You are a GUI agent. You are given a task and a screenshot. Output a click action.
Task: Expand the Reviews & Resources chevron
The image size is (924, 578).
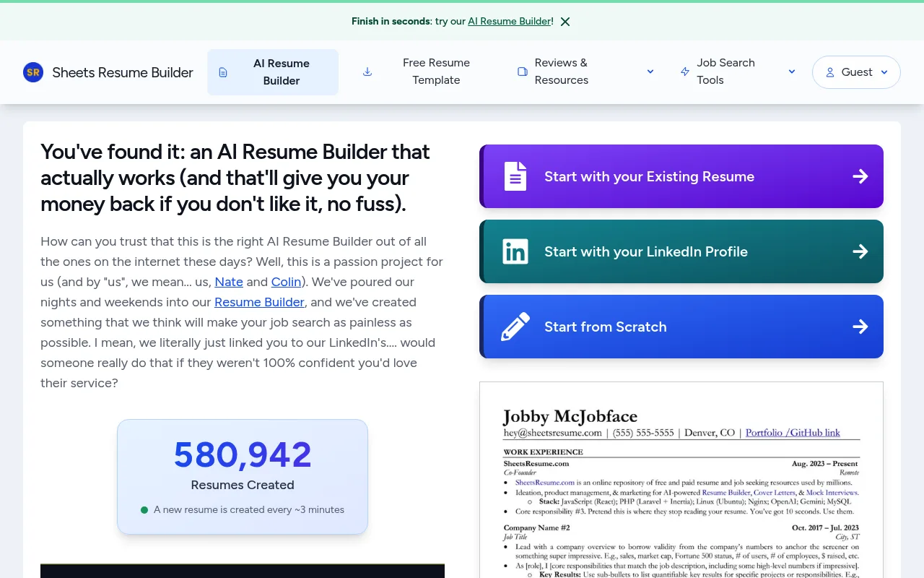[x=650, y=72]
